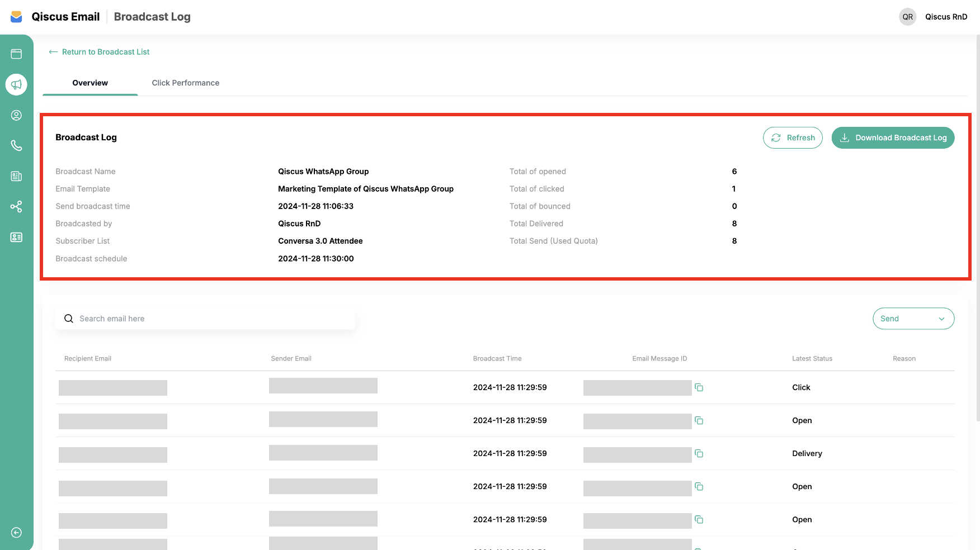Click Marketing Template of Qiscus WhatsApp Group value
This screenshot has width=980, height=550.
[x=366, y=189]
